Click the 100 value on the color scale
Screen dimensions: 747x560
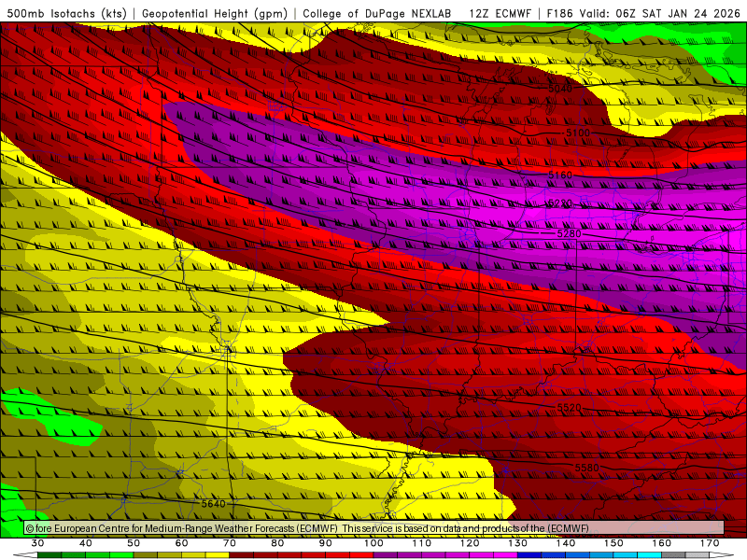pyautogui.click(x=373, y=543)
